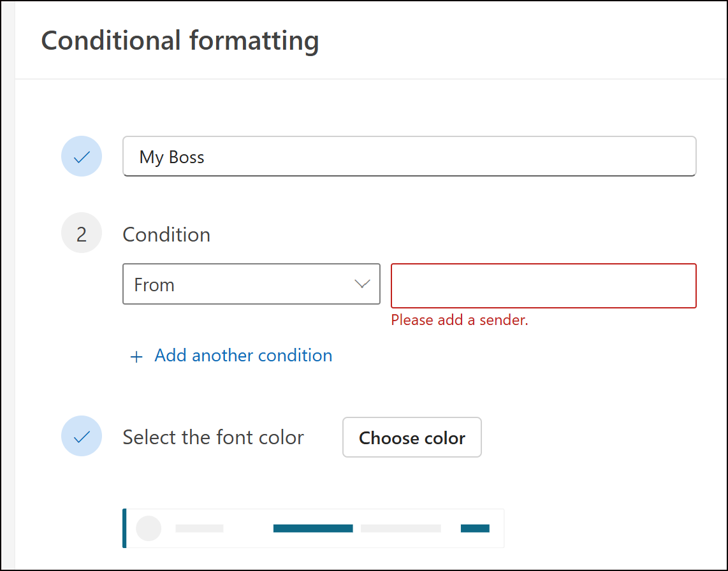728x571 pixels.
Task: Click the Conditional formatting heading
Action: coord(180,41)
